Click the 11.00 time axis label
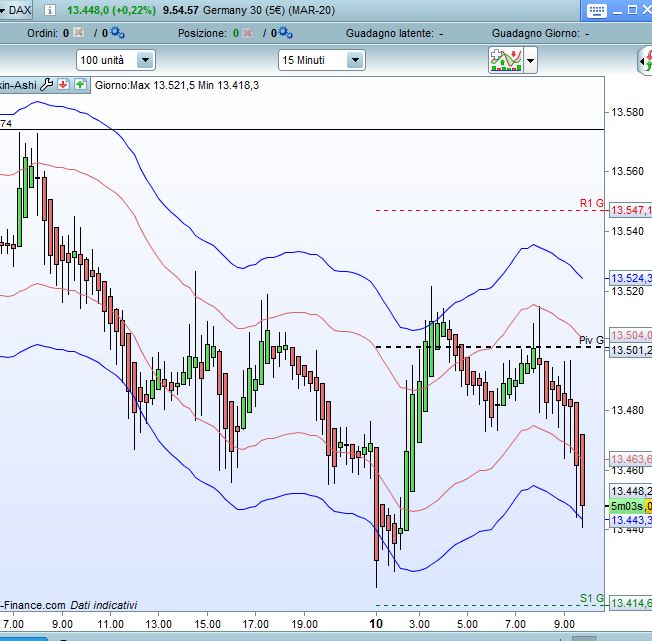Screen dimensions: 652x641 click(x=111, y=624)
